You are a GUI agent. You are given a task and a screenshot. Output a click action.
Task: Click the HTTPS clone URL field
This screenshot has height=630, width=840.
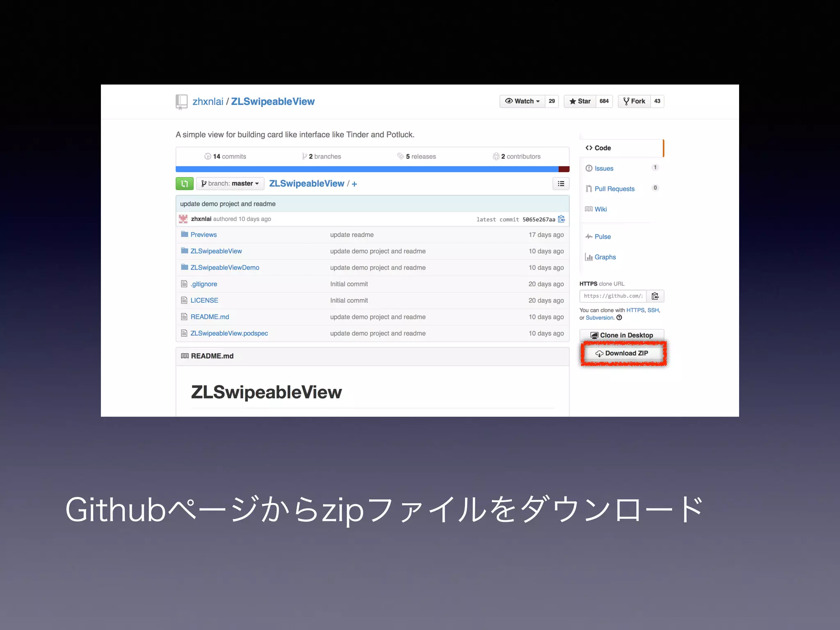point(613,296)
